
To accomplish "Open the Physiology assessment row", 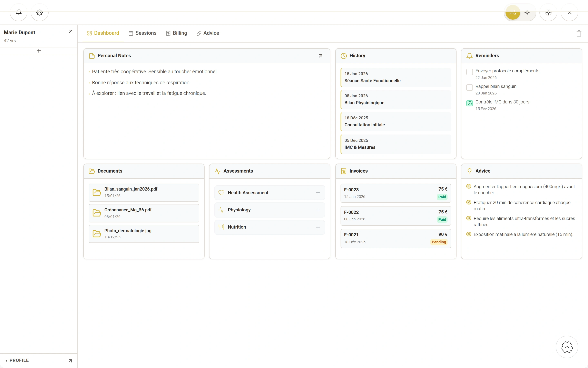I will (269, 210).
